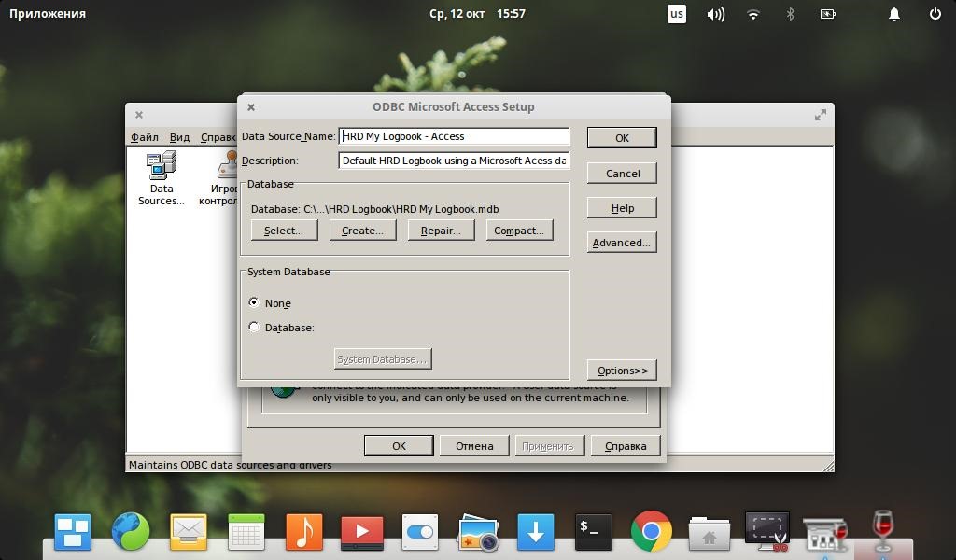956x560 pixels.
Task: Open the Вид menu
Action: 179,137
